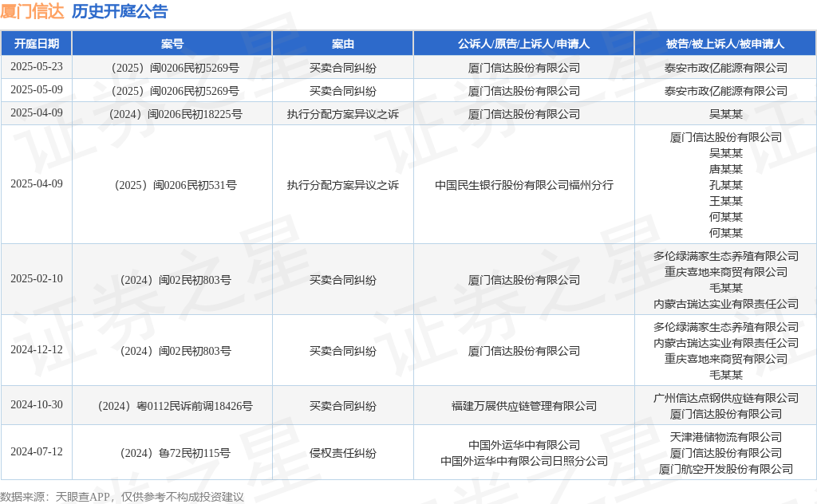Select the date 2024-10-30

(x=37, y=404)
